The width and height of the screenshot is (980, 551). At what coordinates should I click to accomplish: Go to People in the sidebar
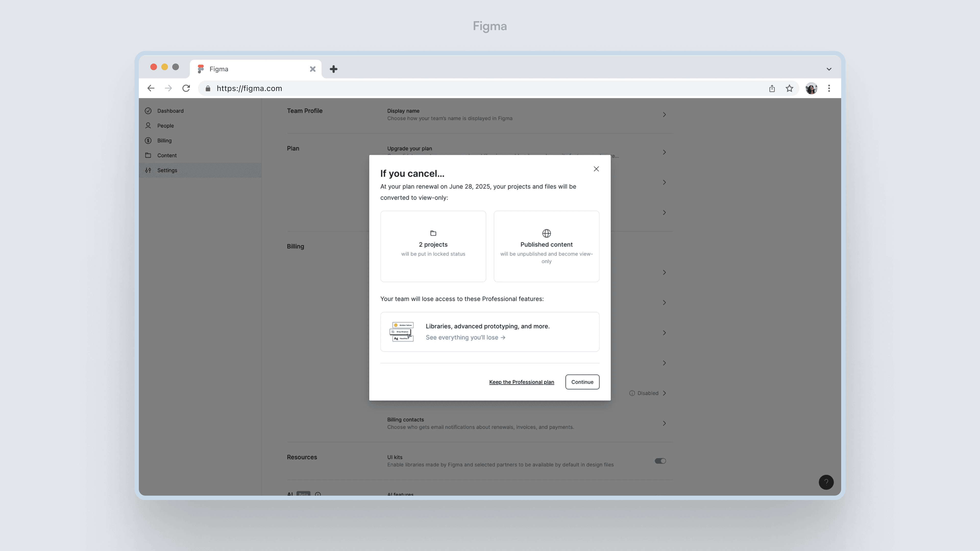[165, 126]
